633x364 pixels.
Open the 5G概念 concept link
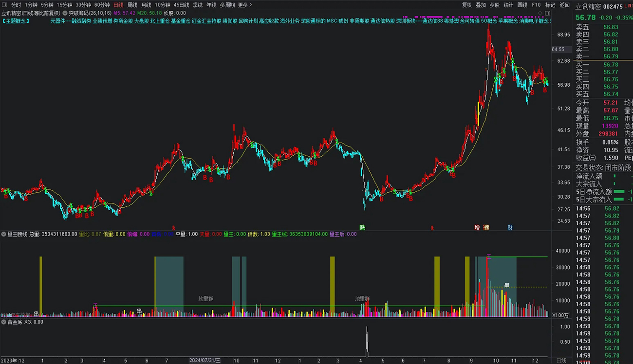click(489, 21)
